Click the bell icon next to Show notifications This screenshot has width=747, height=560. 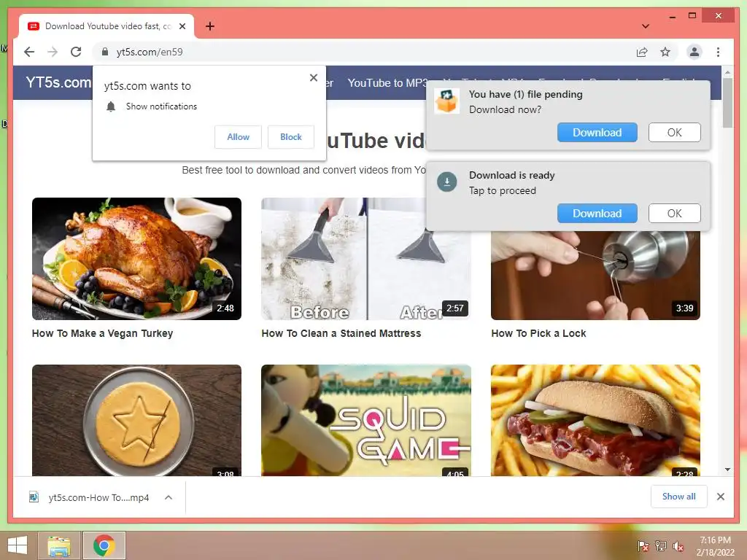coord(111,106)
